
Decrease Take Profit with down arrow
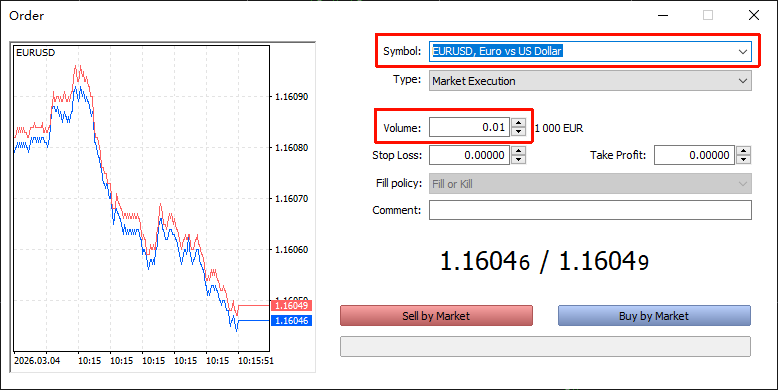(x=743, y=159)
